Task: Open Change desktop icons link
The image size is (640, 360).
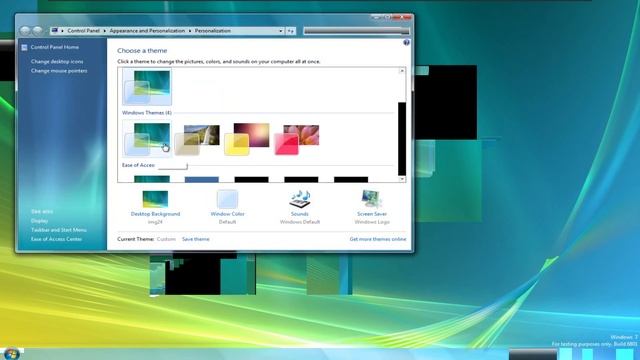Action: [x=57, y=62]
